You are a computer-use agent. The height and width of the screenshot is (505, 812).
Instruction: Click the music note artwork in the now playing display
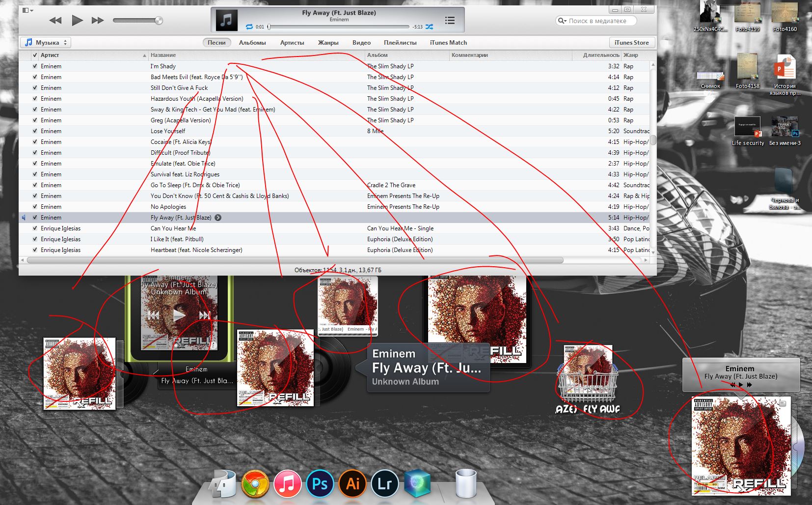(226, 20)
